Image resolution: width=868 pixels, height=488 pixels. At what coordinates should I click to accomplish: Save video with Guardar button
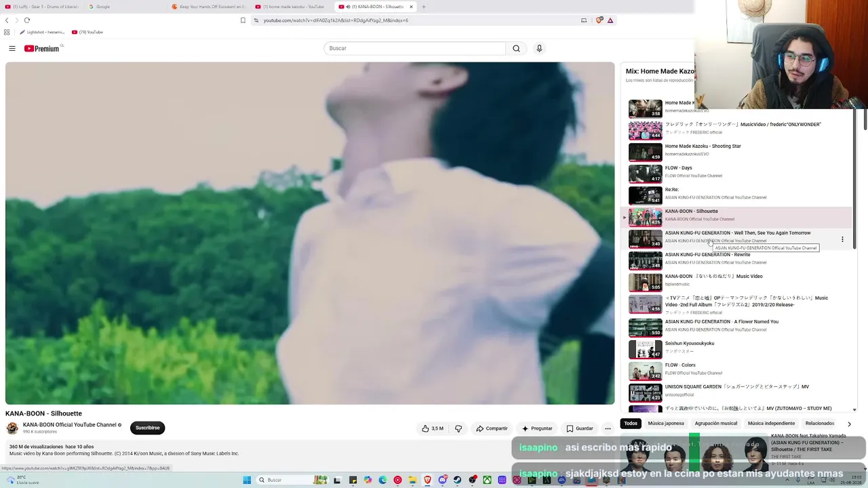(580, 428)
